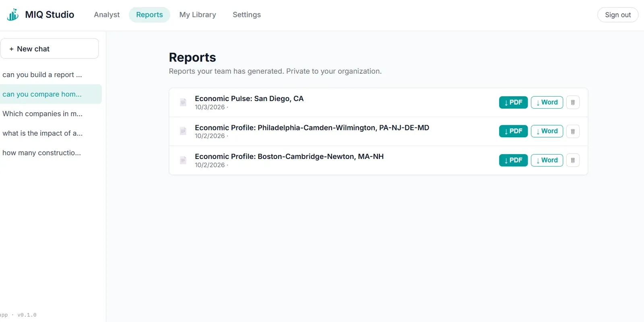Download Philadelphia report as Word

pos(547,131)
